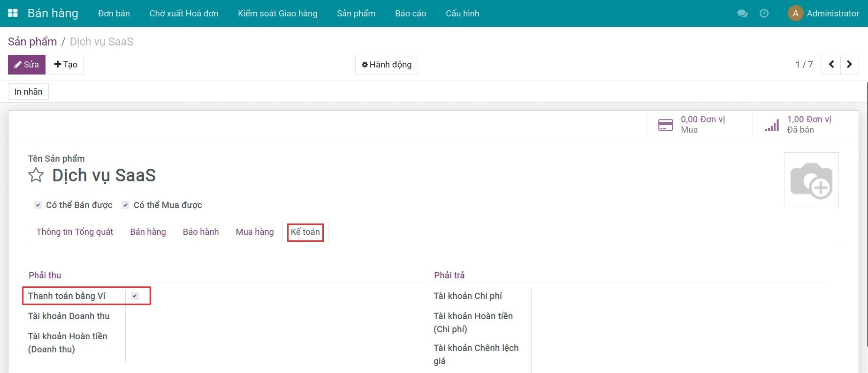The image size is (868, 373).
Task: Open the conversations chat icon
Action: 742,14
